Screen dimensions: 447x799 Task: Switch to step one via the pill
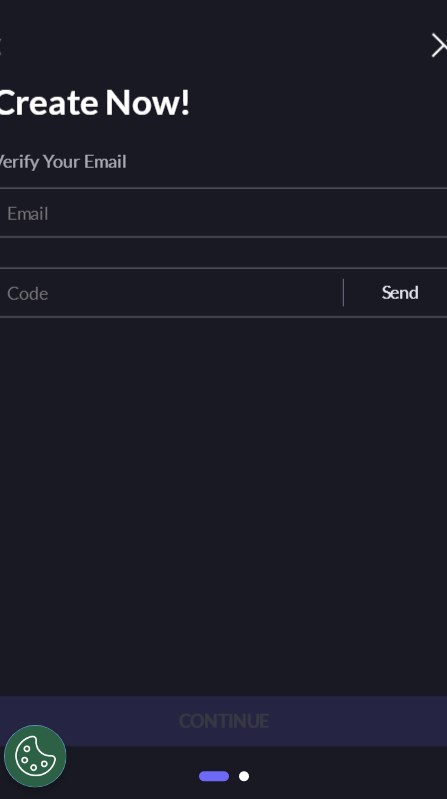tap(214, 776)
